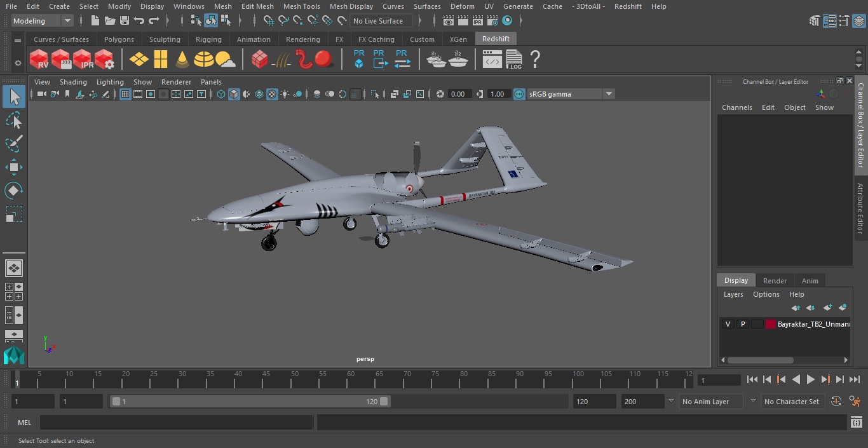This screenshot has height=448, width=868.
Task: Open the viewport Lighting menu
Action: click(x=110, y=82)
